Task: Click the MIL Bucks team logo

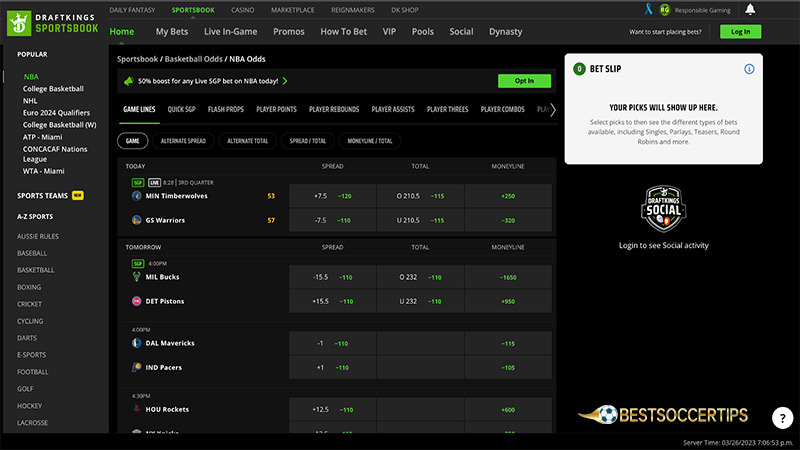Action: pos(136,277)
